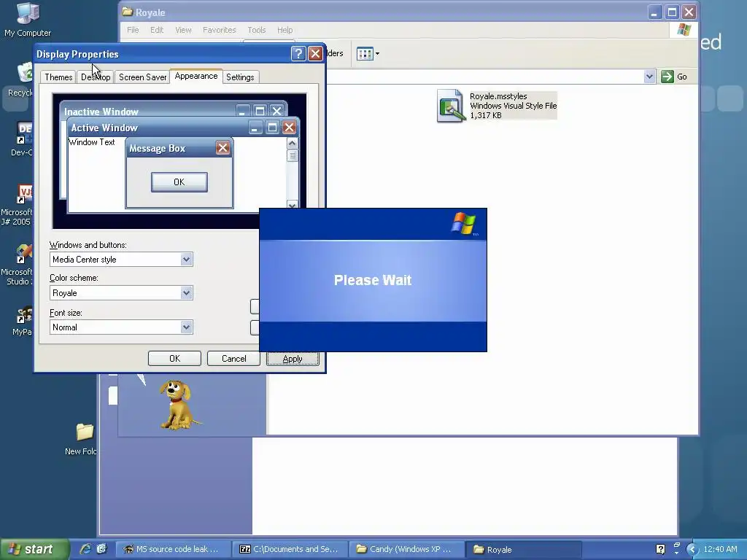Switch to Candy (Windows XP taskbar item

click(x=407, y=549)
